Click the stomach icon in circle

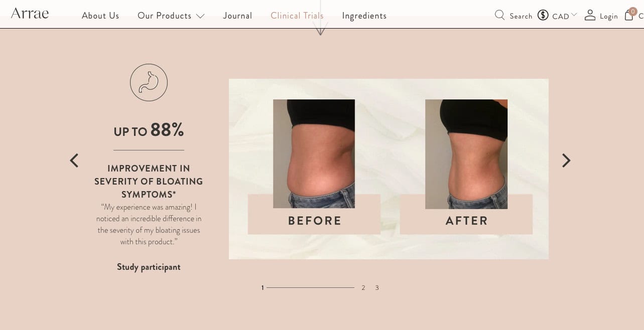[149, 82]
